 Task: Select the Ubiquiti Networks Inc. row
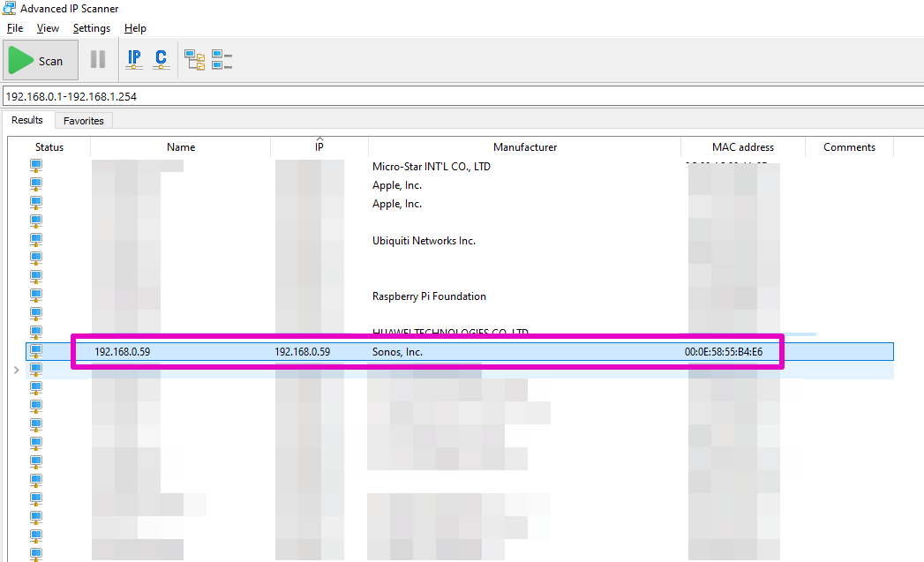[x=424, y=241]
